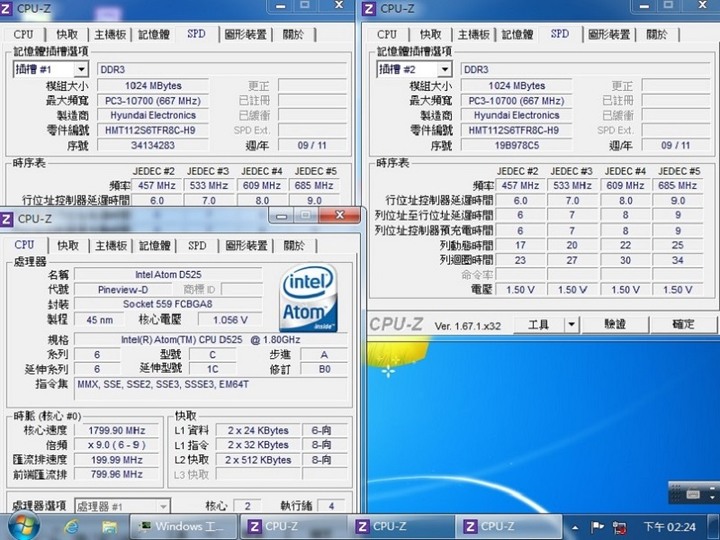Switch to 圖形裝置 tab in slot #2 window
This screenshot has width=720, height=540.
tap(609, 34)
